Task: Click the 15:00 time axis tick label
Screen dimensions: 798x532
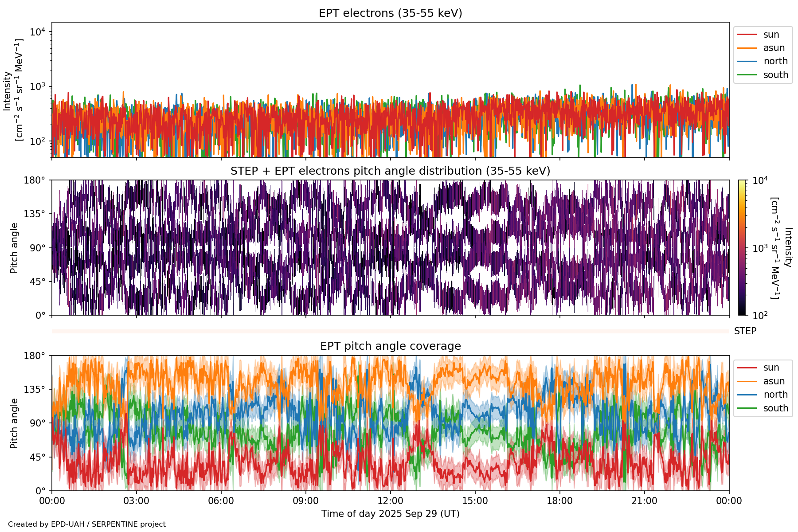Action: (x=475, y=501)
